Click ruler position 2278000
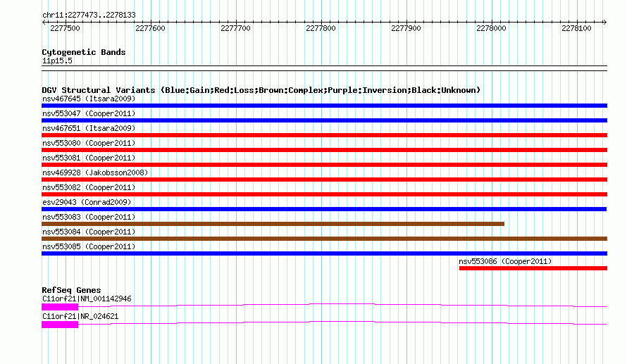Screen dimensions: 627x364 pos(490,28)
